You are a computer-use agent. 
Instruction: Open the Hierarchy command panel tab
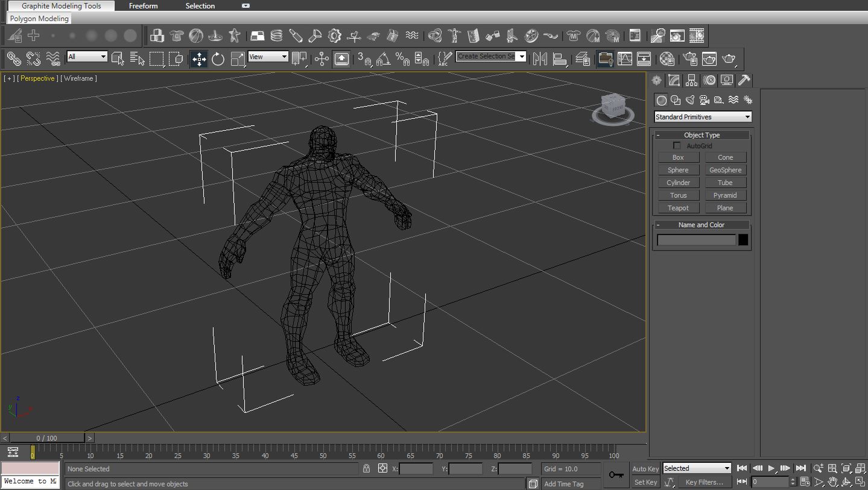point(691,80)
